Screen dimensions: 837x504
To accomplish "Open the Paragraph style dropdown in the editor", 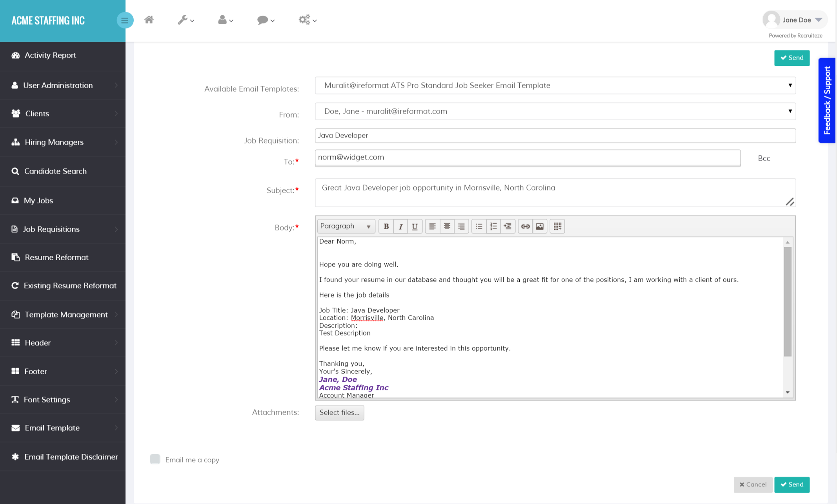I will (346, 226).
